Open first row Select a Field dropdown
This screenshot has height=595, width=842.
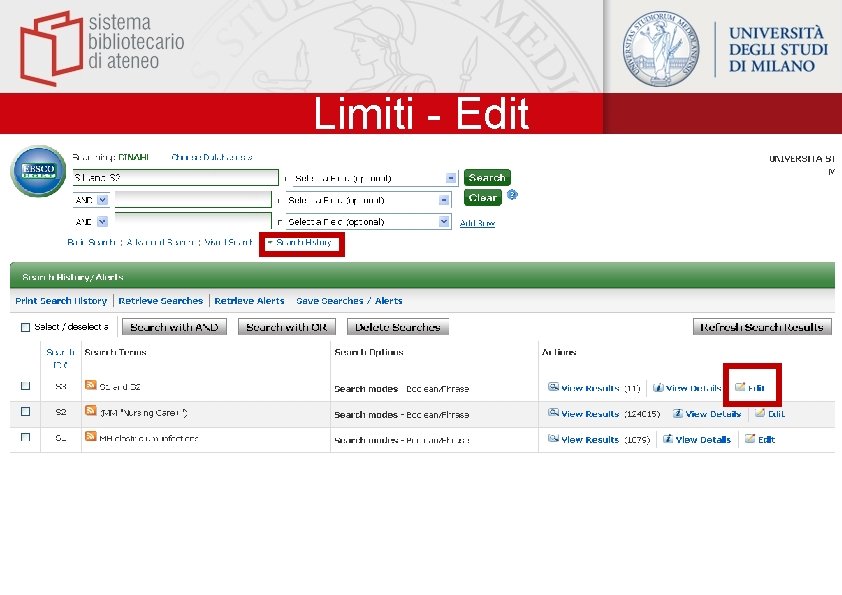coord(375,178)
